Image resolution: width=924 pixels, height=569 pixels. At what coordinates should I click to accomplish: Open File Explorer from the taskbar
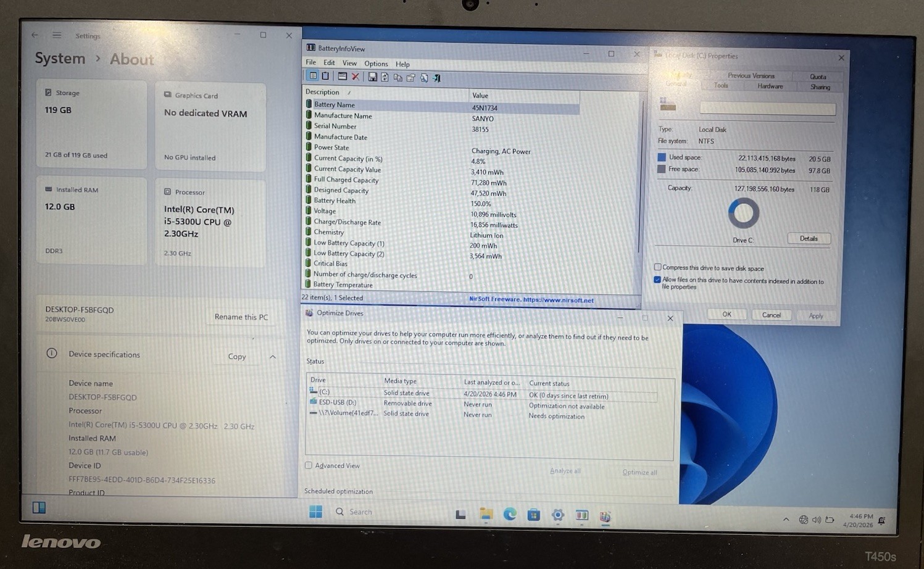(486, 514)
